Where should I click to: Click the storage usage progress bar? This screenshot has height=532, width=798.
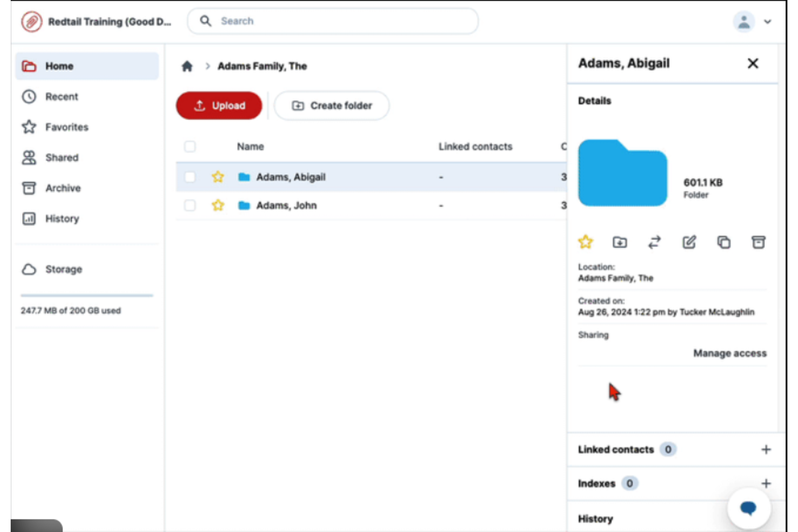pyautogui.click(x=86, y=295)
